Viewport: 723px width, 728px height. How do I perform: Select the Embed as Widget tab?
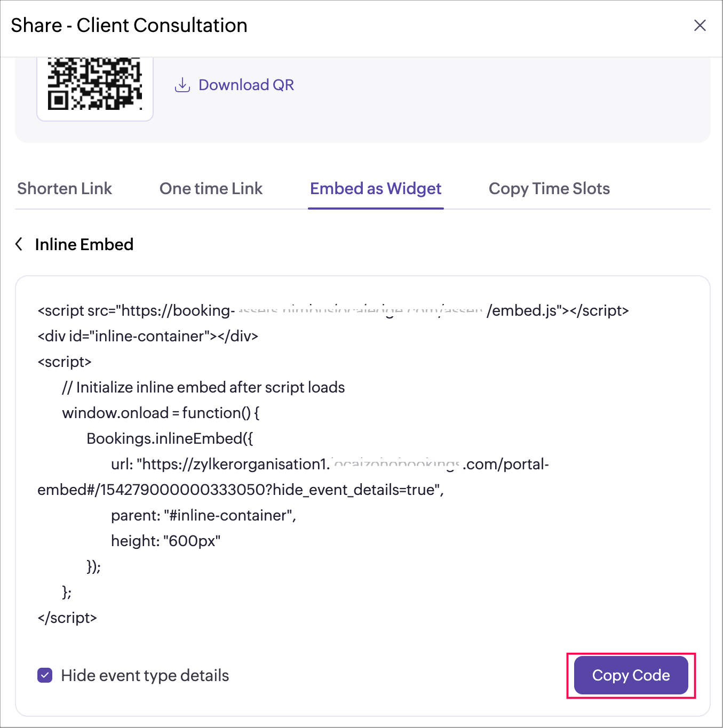click(x=376, y=189)
